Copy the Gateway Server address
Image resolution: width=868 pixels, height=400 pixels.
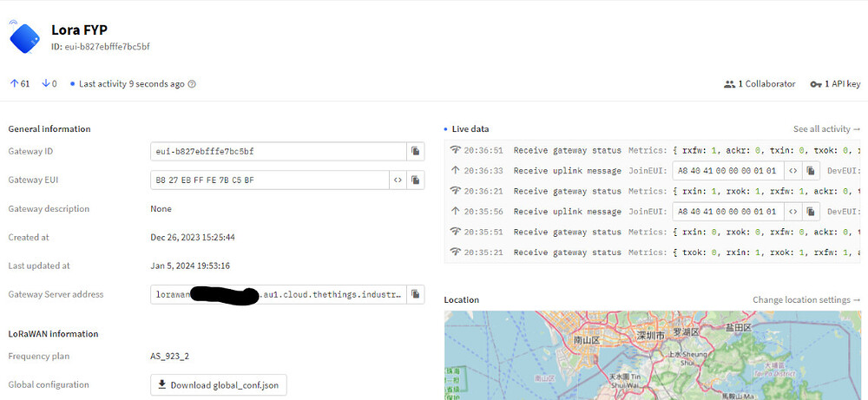(416, 294)
